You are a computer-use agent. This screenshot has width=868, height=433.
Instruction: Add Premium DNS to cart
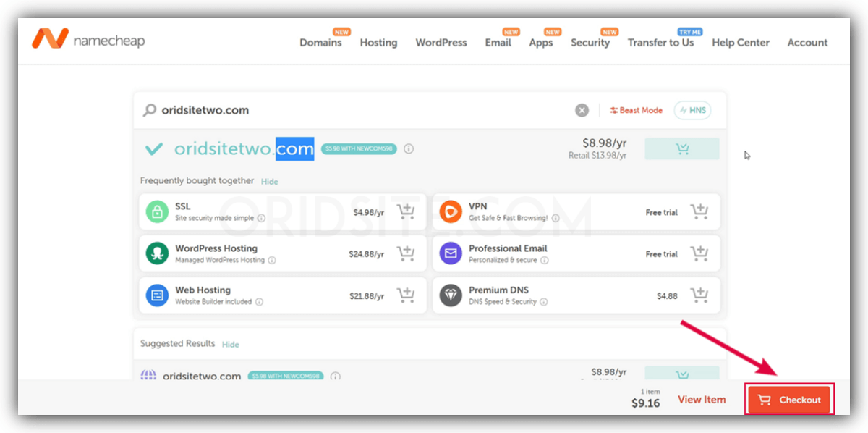[699, 295]
